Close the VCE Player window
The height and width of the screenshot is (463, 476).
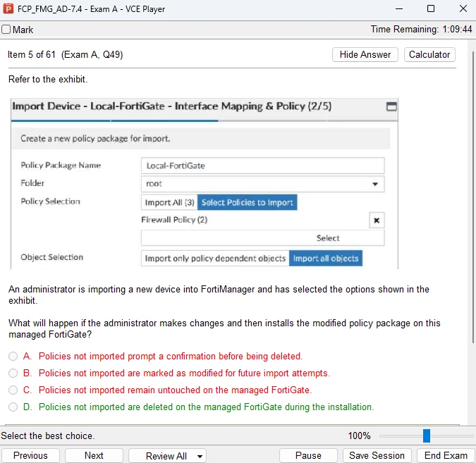click(463, 8)
